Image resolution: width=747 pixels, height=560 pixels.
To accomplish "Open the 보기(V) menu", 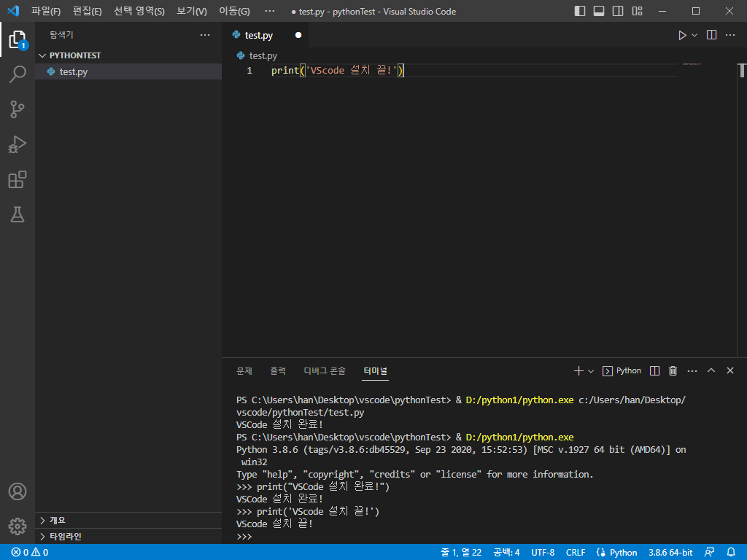I will 192,11.
